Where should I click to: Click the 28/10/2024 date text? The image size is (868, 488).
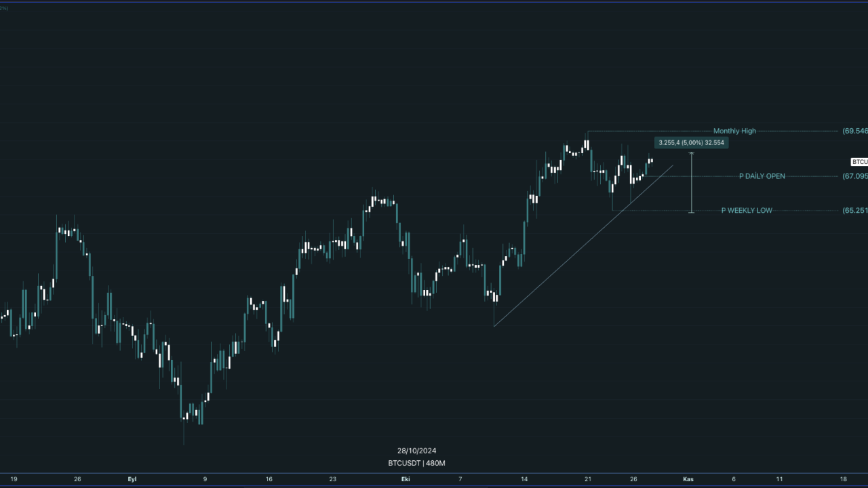tap(416, 451)
